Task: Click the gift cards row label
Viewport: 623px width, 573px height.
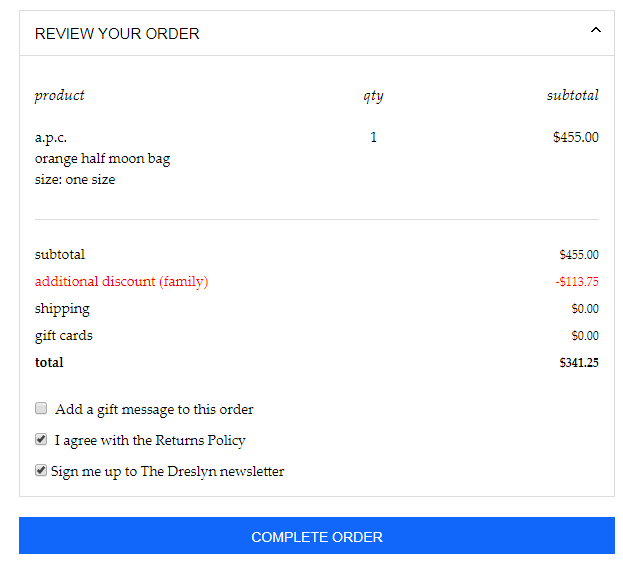Action: [x=64, y=336]
